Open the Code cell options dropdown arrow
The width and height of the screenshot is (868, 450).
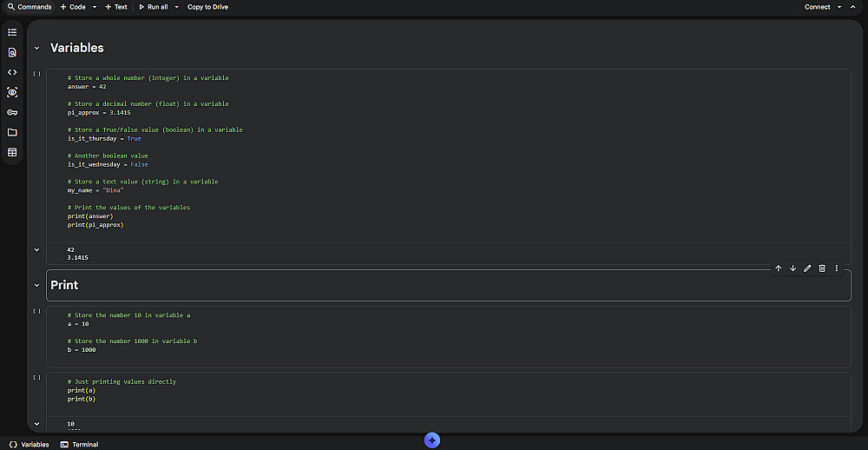(94, 7)
